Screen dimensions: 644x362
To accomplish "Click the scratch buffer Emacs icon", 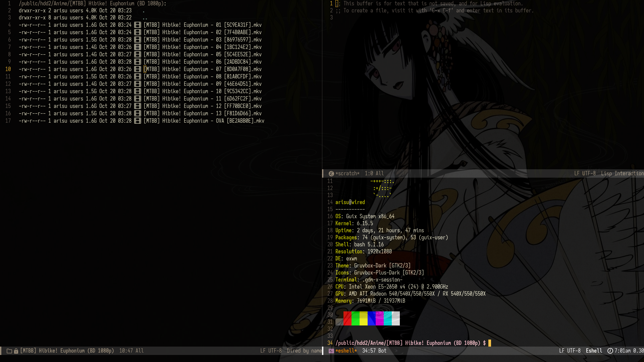I will [x=331, y=174].
